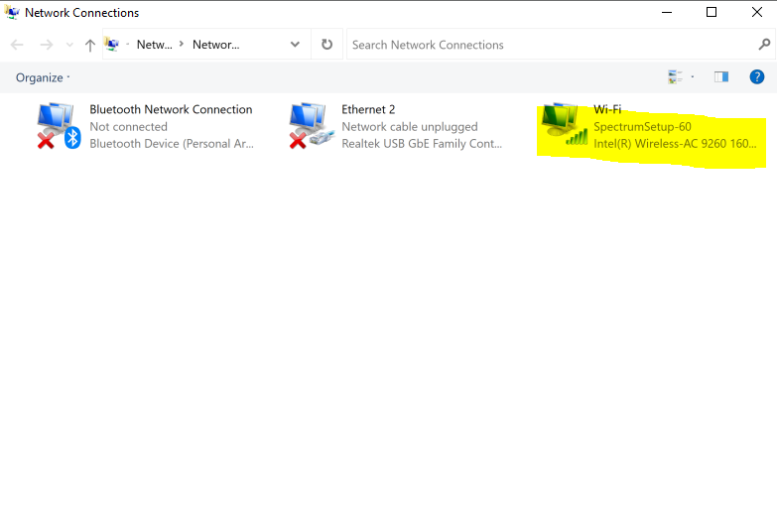Click 'Network cable unplugged' status text

click(410, 127)
